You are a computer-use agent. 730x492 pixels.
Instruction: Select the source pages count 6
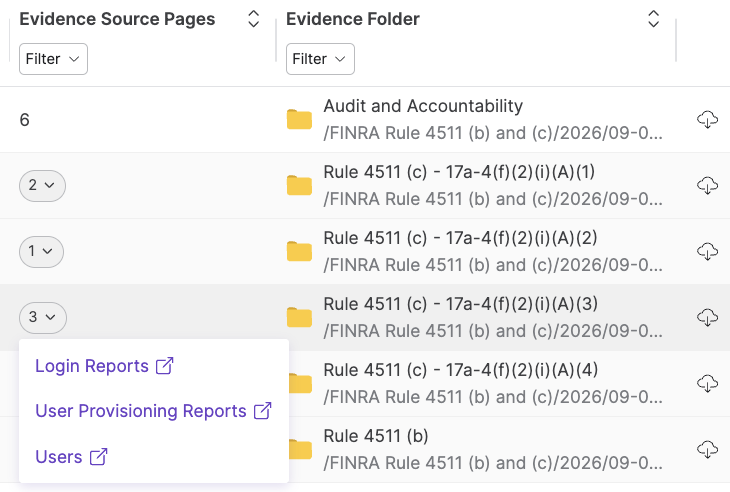[25, 120]
